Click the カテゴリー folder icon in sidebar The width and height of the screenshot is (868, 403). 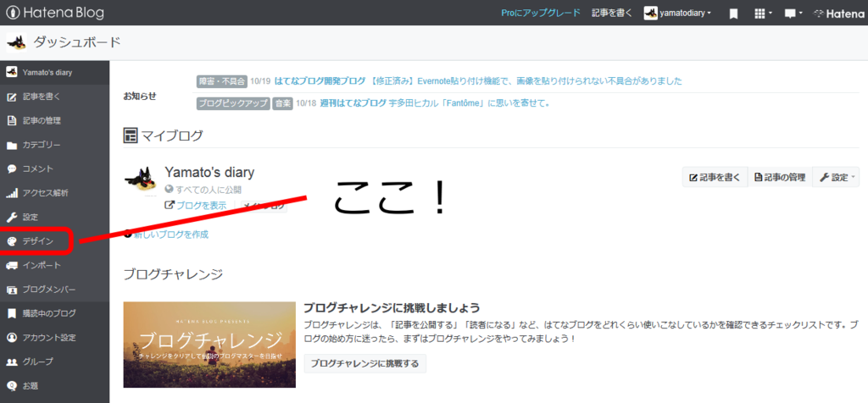pos(12,146)
